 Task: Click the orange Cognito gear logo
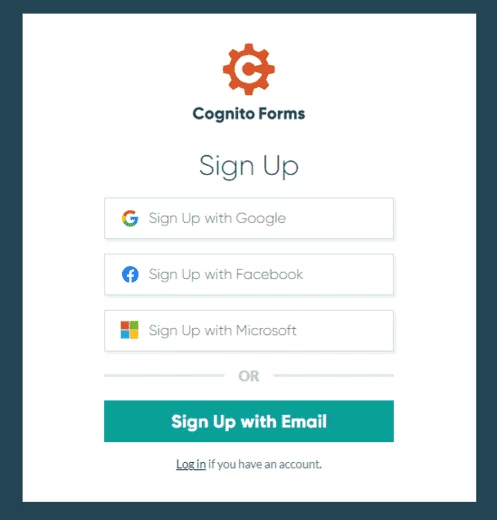tap(249, 69)
